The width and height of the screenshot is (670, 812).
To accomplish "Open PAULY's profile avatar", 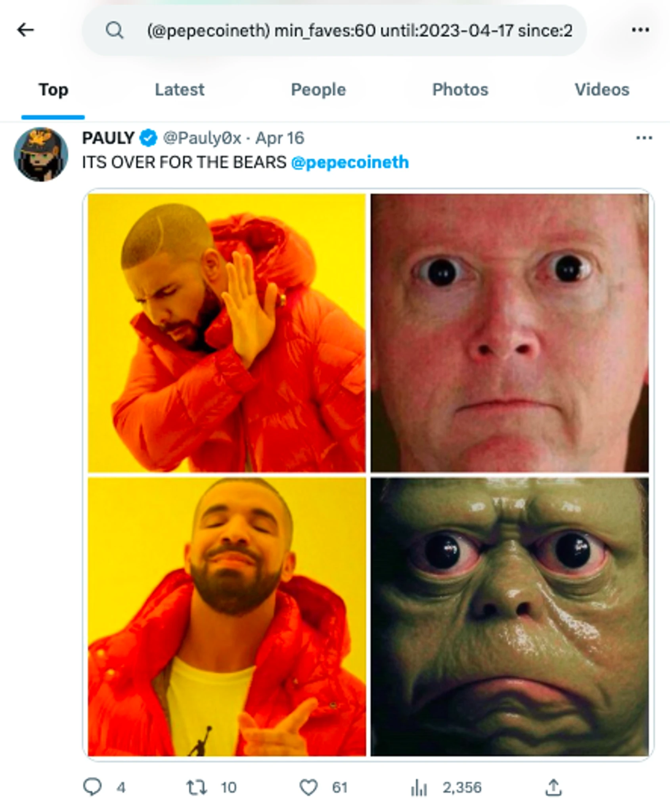I will 41,155.
